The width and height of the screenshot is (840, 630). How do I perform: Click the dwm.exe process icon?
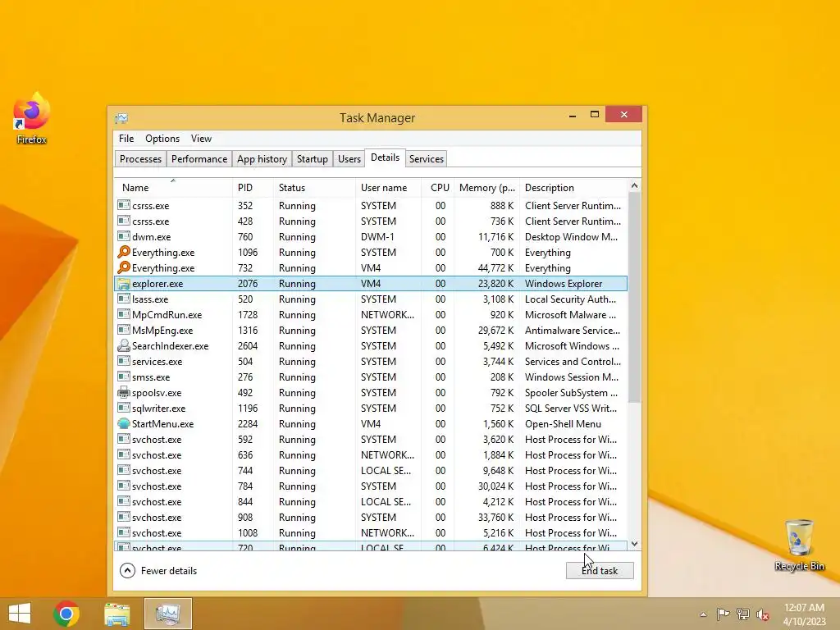click(124, 236)
